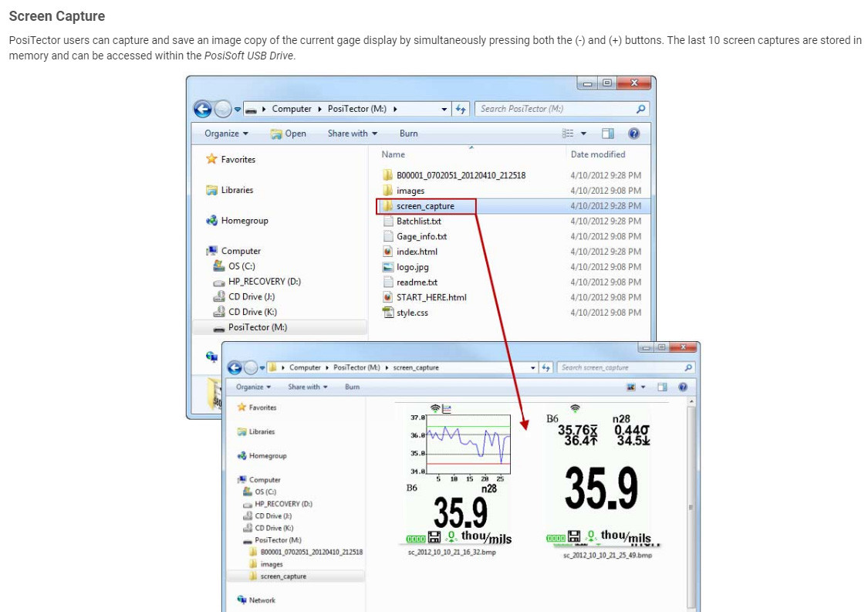Click the search magnifier in Search PosiTector box
This screenshot has height=612, width=868.
pos(640,109)
